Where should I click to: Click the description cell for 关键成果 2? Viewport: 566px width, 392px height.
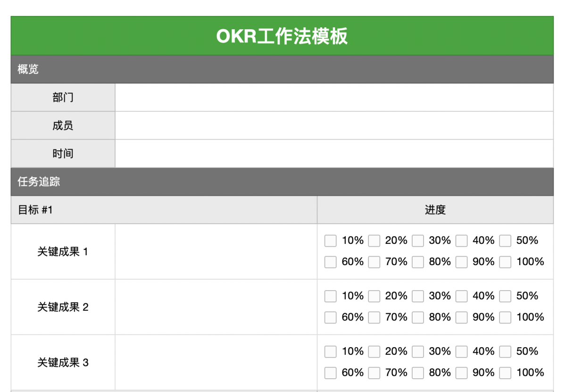click(x=216, y=307)
